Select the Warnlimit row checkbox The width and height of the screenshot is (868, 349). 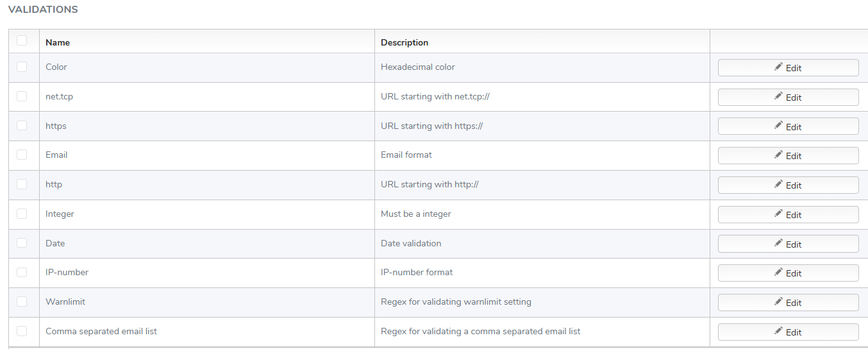[x=22, y=302]
